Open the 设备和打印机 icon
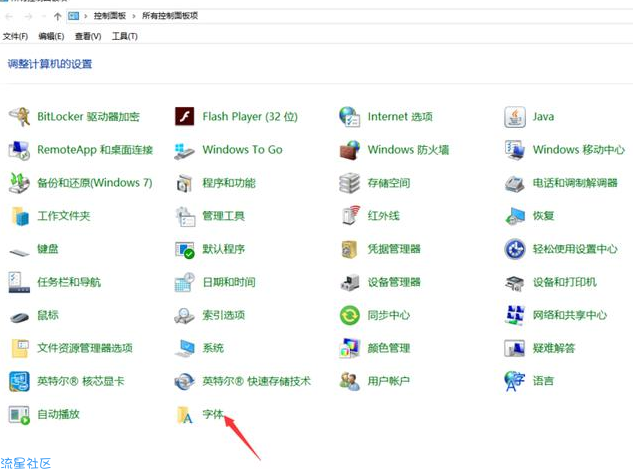This screenshot has width=633, height=469. (x=515, y=283)
